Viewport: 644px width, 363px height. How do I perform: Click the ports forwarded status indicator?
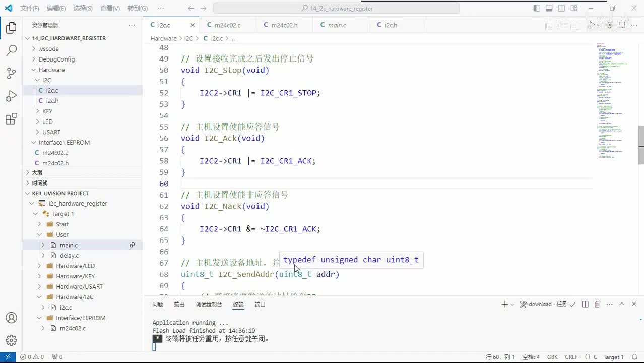57,357
